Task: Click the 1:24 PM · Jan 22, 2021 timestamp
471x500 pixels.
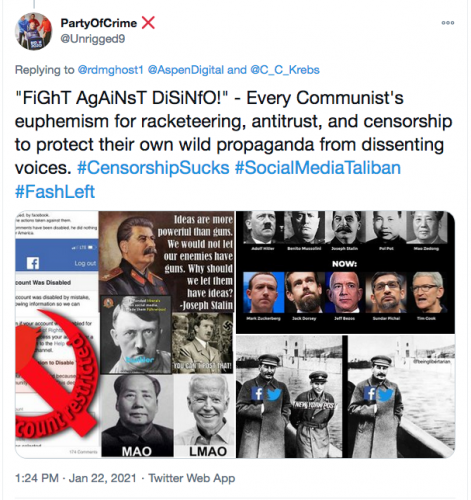Action: click(x=76, y=478)
